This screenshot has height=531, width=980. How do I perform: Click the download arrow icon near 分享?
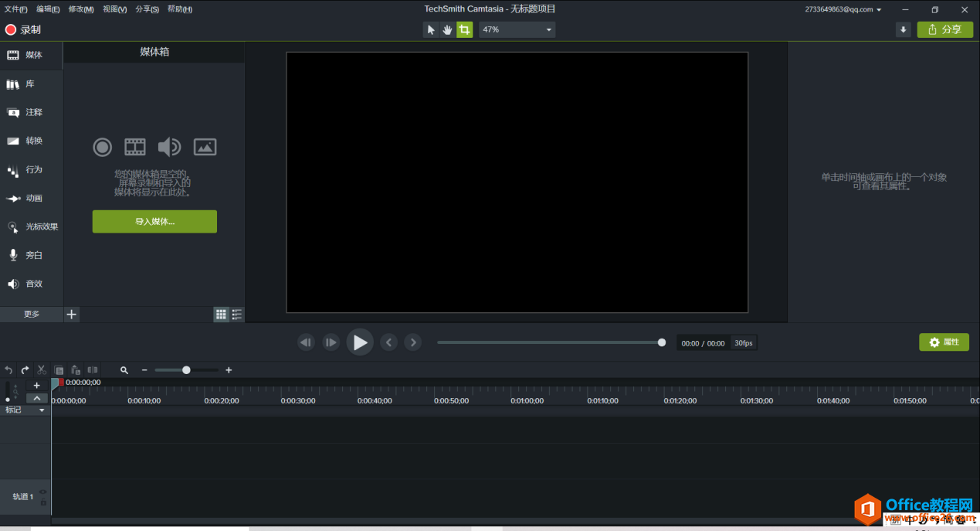click(x=903, y=29)
